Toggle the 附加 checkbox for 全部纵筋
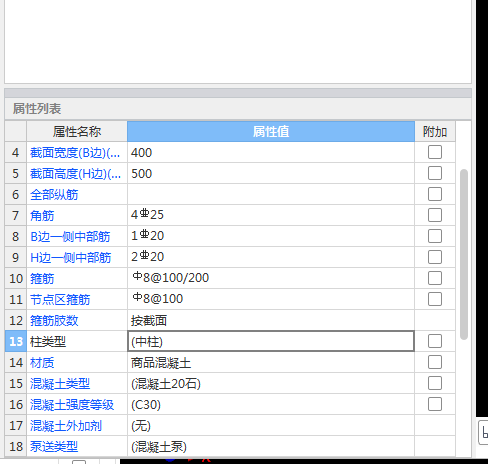This screenshot has height=464, width=488. coord(435,194)
